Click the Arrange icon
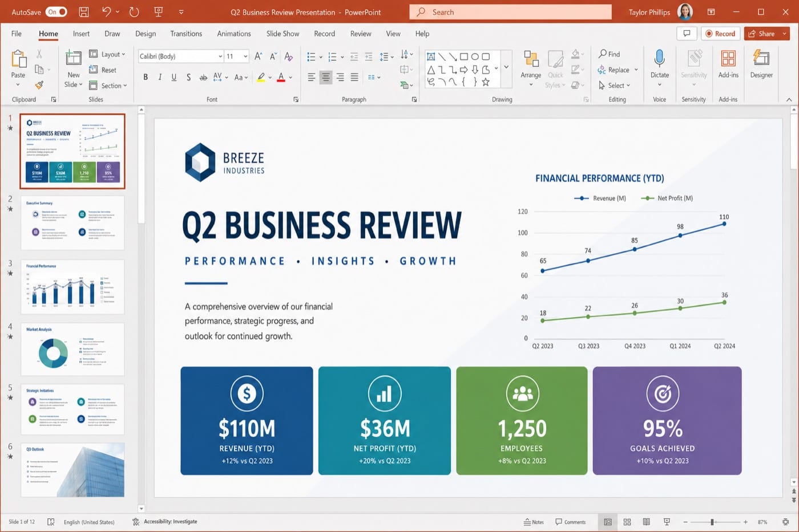Viewport: 799px width, 532px height. (531, 59)
